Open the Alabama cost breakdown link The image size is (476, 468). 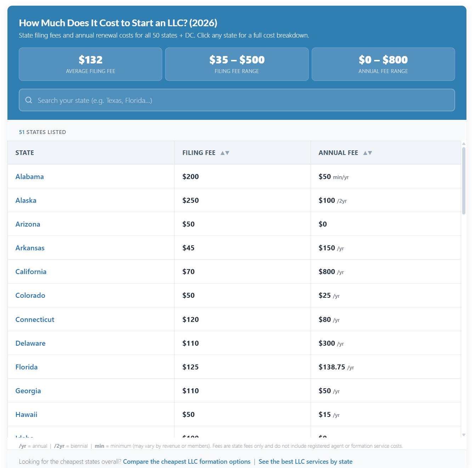[x=30, y=177]
